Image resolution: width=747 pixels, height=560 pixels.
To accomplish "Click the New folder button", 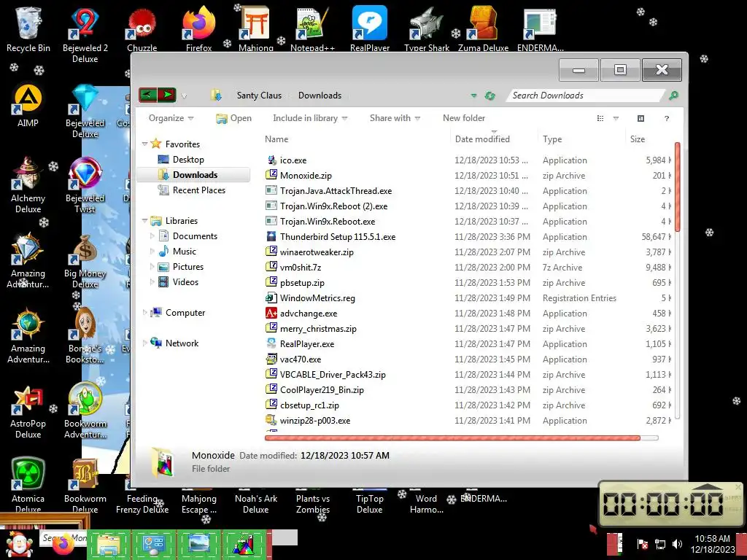I will coord(463,118).
